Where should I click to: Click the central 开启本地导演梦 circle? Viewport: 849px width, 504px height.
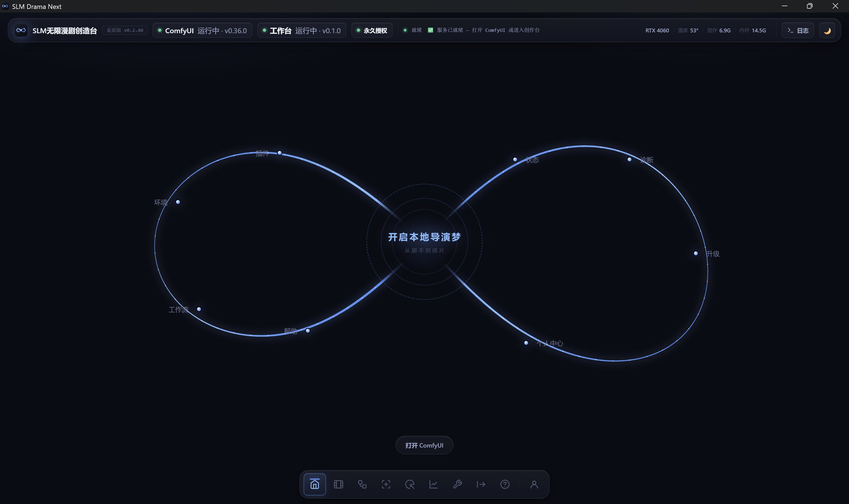[424, 242]
